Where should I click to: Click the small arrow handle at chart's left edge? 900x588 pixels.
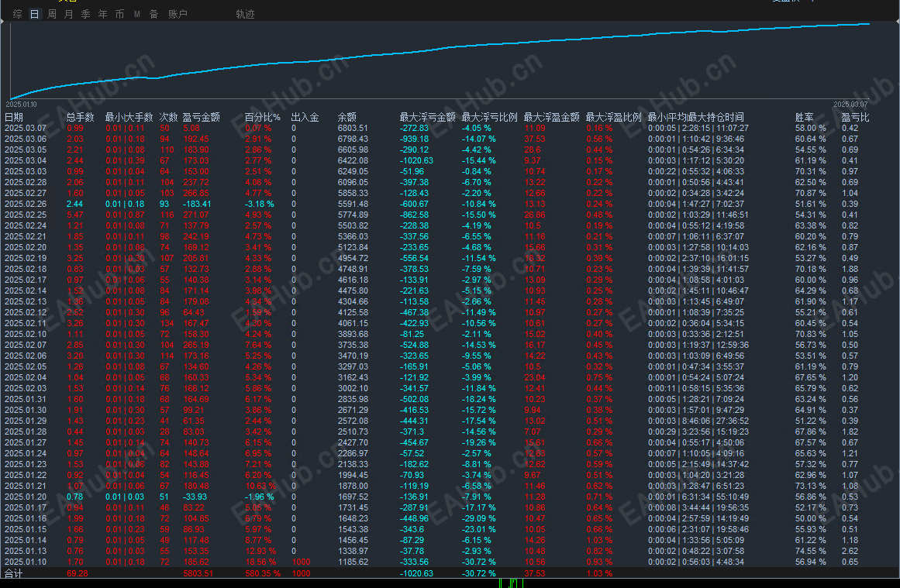click(2, 21)
